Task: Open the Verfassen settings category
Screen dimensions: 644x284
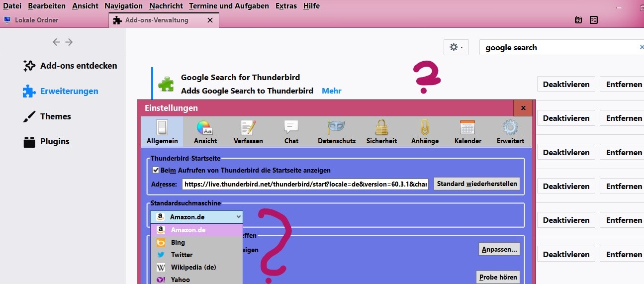Action: 248,132
